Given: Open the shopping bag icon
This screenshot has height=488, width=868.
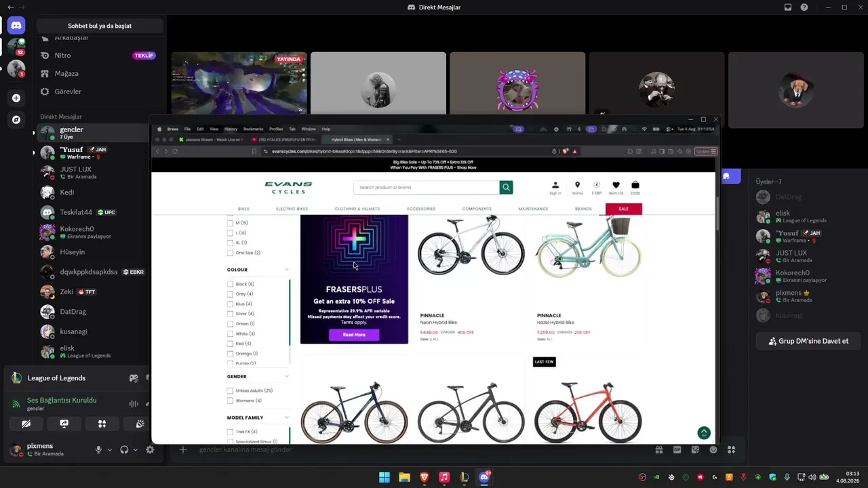Looking at the screenshot, I should (635, 188).
